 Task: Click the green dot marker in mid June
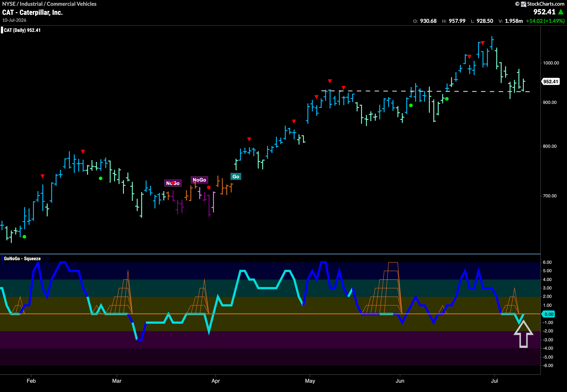click(447, 99)
